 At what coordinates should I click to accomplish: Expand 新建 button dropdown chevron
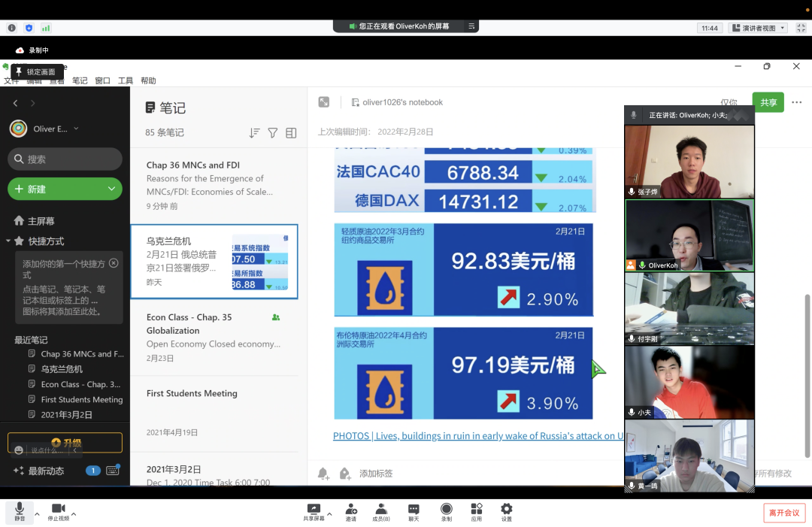click(x=111, y=189)
